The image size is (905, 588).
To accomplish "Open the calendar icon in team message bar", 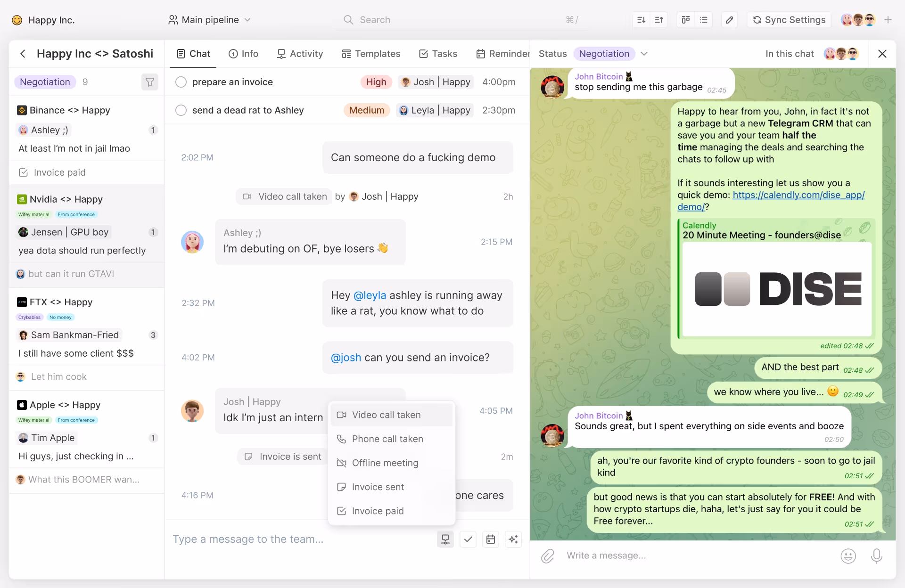I will click(491, 539).
